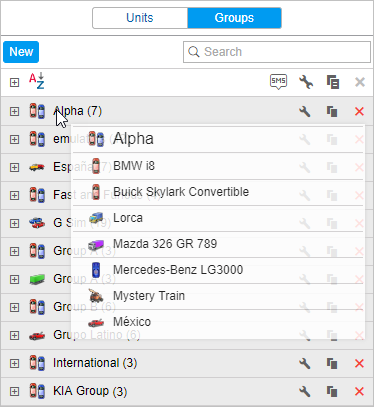The width and height of the screenshot is (374, 407).
Task: Open the SMS message icon in toolbar
Action: pyautogui.click(x=278, y=82)
